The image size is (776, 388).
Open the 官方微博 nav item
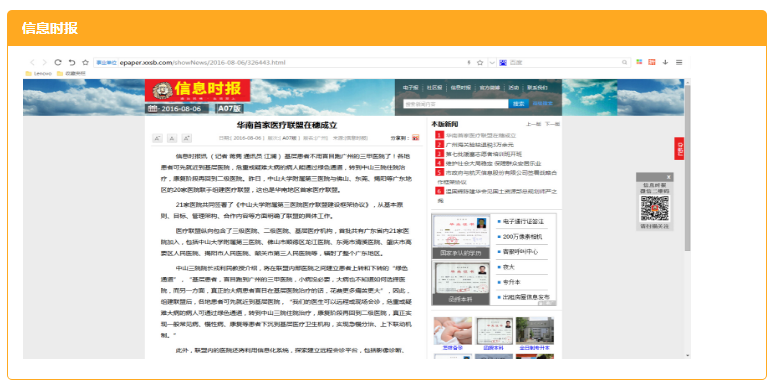click(x=489, y=88)
